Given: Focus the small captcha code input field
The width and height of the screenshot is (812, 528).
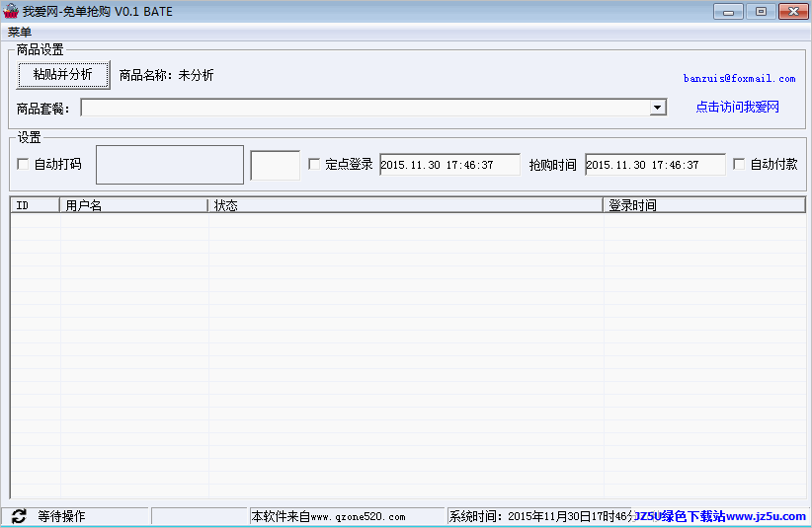Looking at the screenshot, I should coord(275,166).
